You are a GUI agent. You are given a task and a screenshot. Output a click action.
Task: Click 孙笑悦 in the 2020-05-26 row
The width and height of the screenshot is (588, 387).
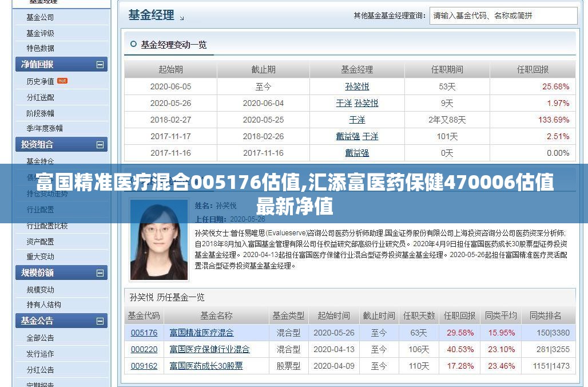(367, 103)
